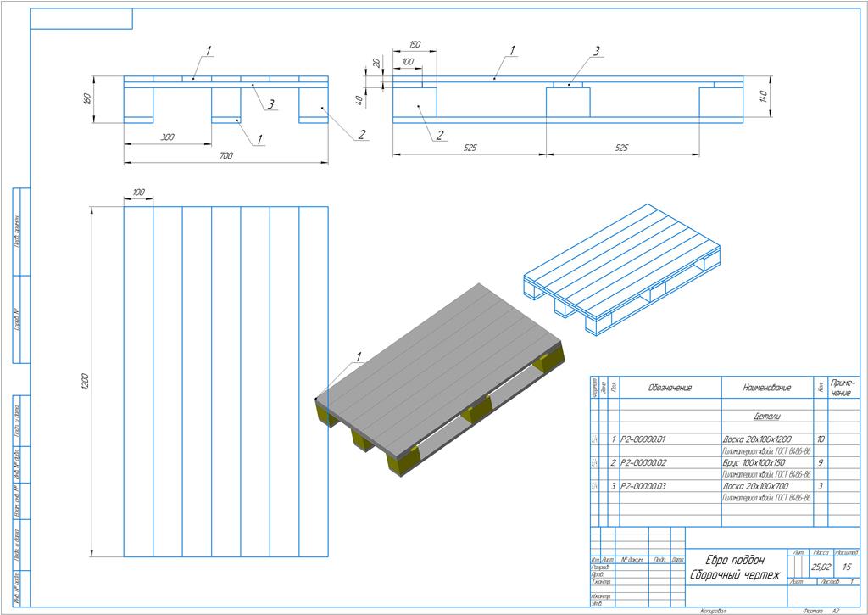Screen dimensions: 868x615
Task: Click the Копировал label below the frame
Action: (x=713, y=611)
